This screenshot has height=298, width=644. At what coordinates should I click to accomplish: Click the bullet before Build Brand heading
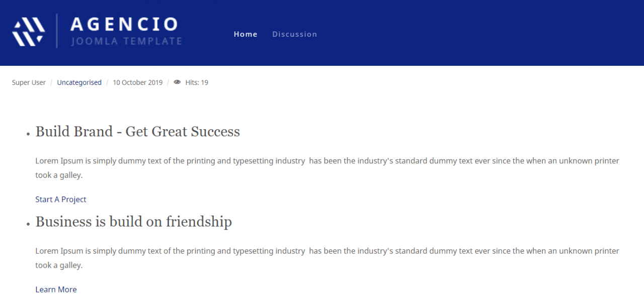tap(28, 134)
